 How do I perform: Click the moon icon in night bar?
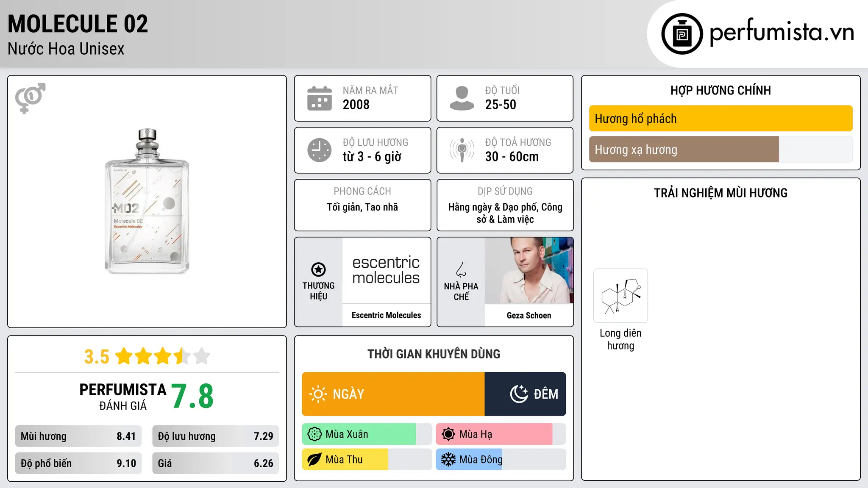pos(519,394)
